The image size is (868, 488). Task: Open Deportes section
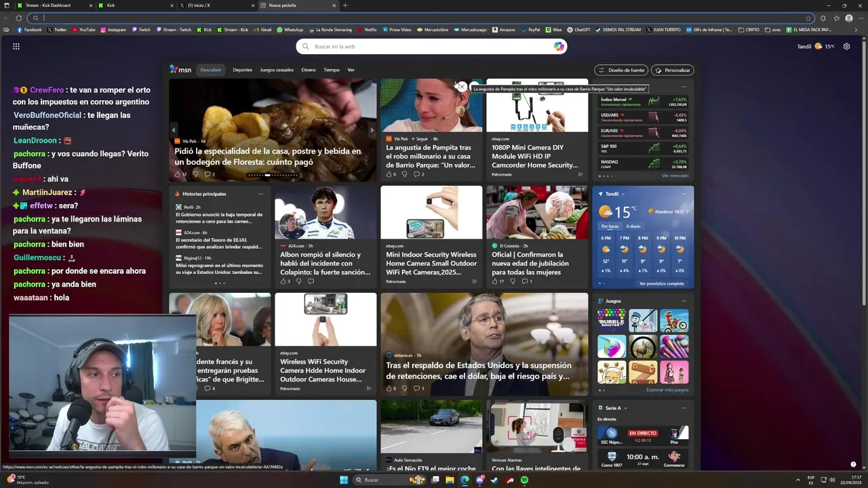pyautogui.click(x=243, y=70)
